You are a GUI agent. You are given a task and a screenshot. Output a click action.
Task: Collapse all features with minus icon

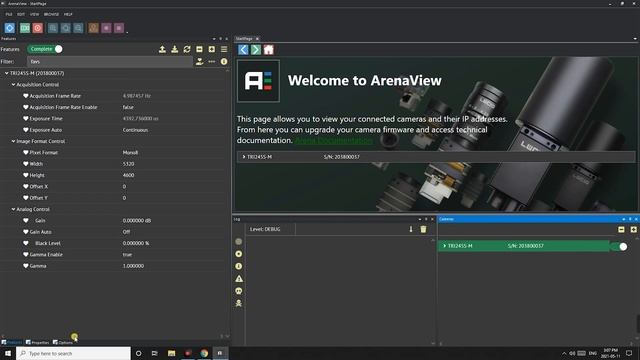click(x=199, y=49)
